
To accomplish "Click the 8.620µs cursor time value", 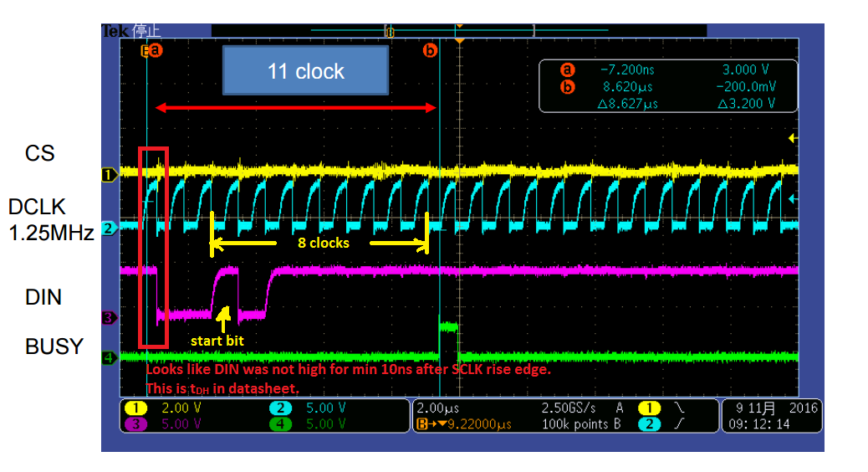I will tap(628, 87).
